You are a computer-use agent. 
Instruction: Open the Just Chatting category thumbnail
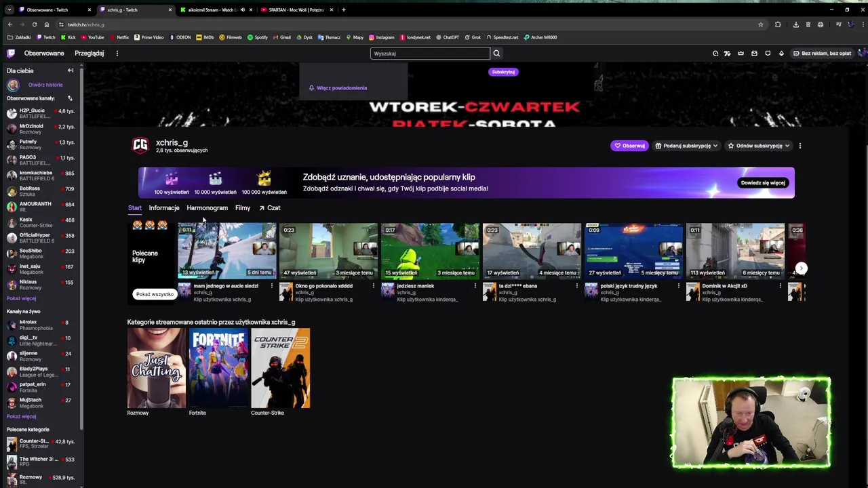tap(156, 368)
